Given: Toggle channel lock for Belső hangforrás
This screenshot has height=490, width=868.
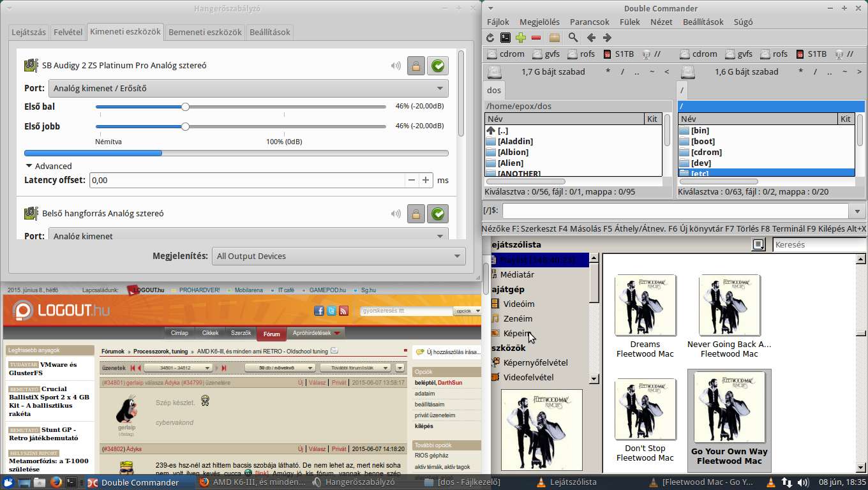Looking at the screenshot, I should pyautogui.click(x=416, y=214).
